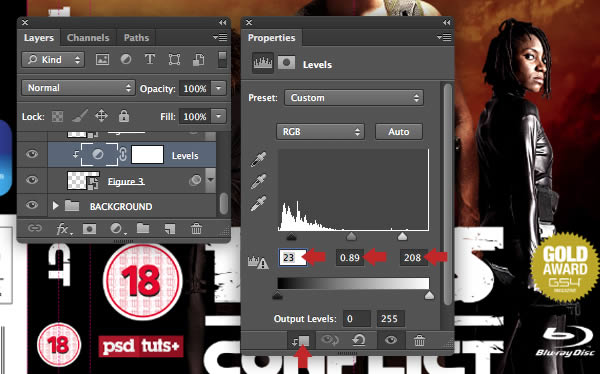
Task: Click the histogram warning recalculation icon
Action: point(258,263)
